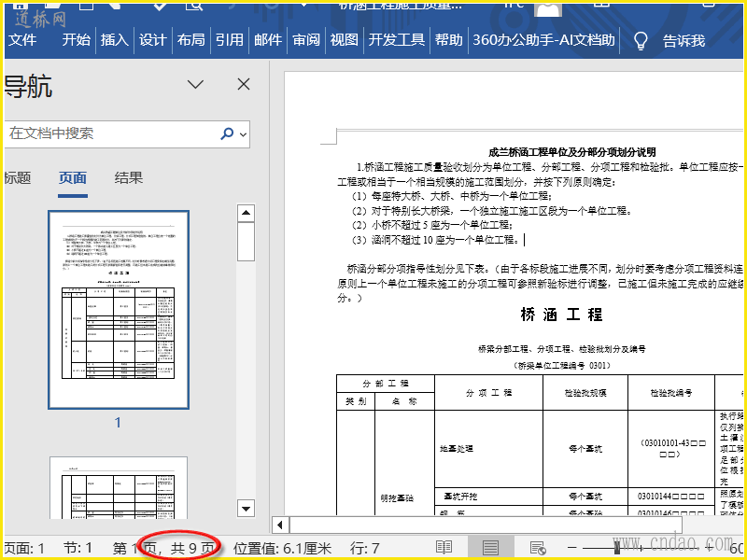Click the heading 桥 涵 工 程
This screenshot has height=560, width=747.
[x=562, y=315]
